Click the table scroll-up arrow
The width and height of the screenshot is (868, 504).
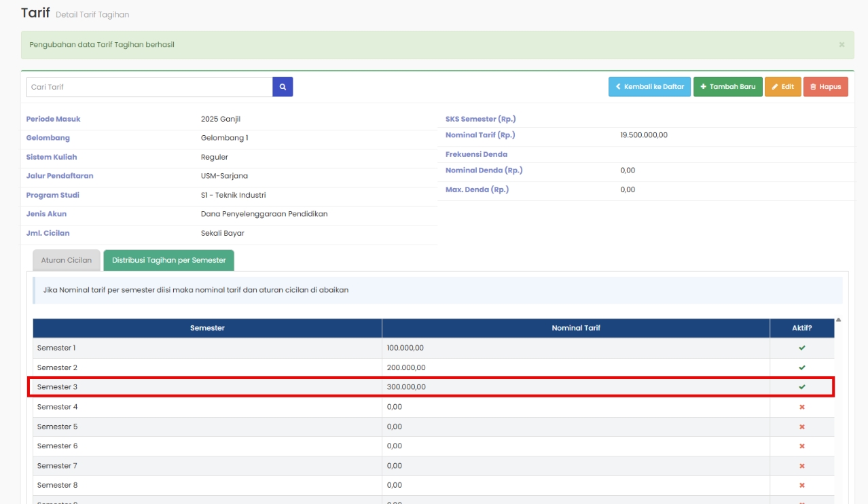(x=838, y=320)
